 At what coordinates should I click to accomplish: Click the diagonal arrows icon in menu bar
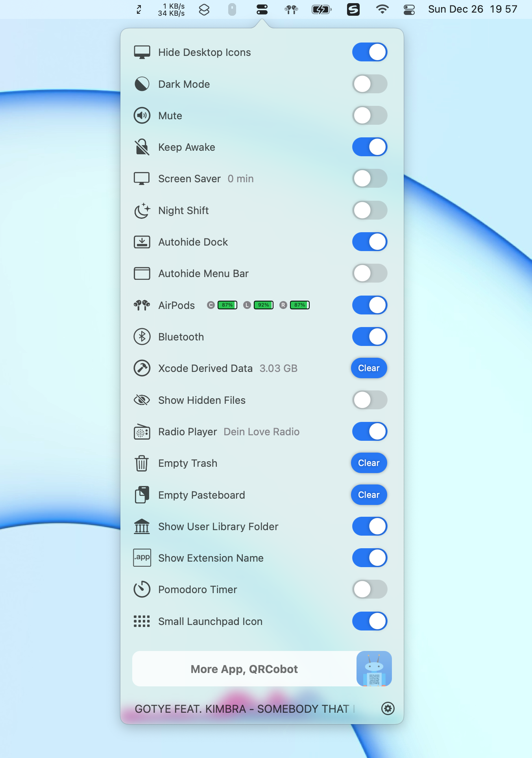click(139, 9)
